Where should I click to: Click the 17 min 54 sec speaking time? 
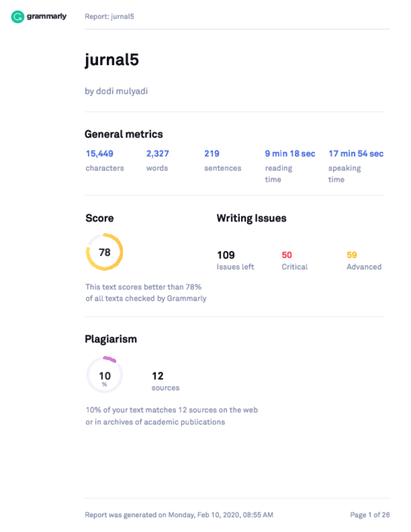tap(356, 154)
